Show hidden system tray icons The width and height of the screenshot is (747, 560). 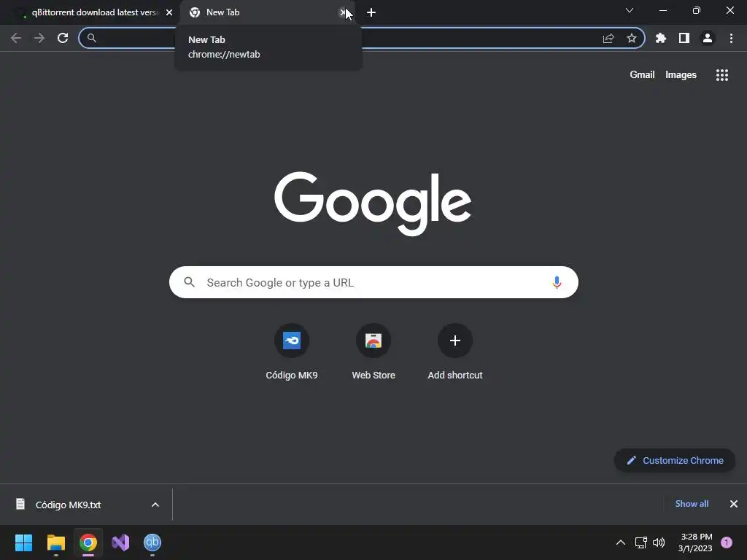621,542
